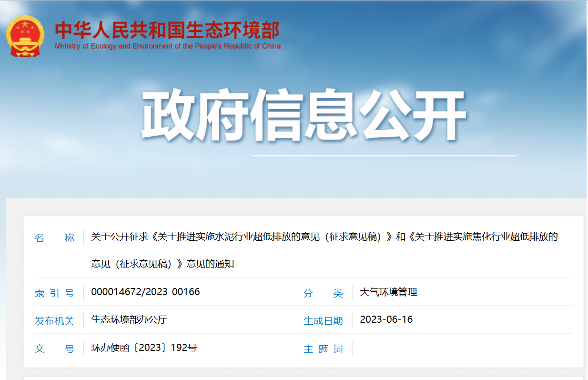Screen dimensions: 588x380
Task: Click the English Ministry of Ecology and Environment subtitle
Action: coord(168,46)
